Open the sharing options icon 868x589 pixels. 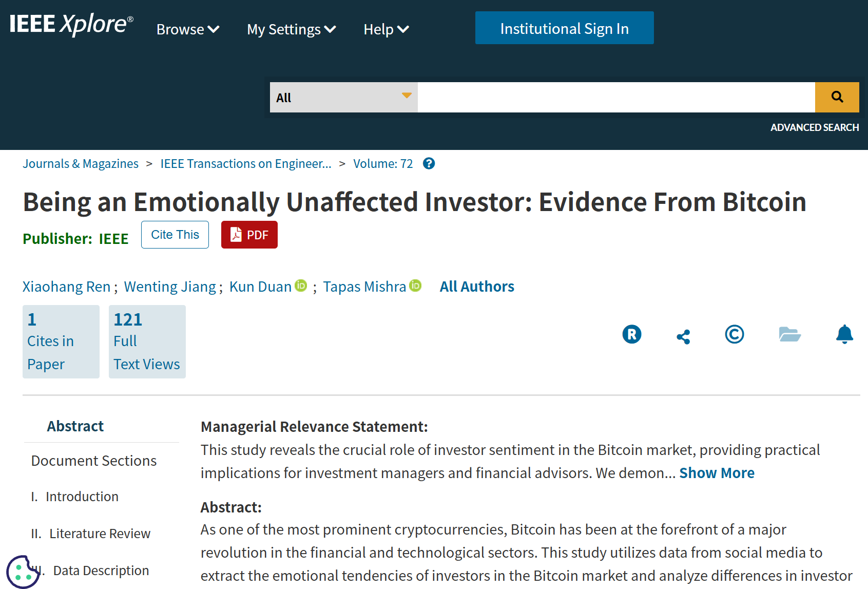point(683,335)
